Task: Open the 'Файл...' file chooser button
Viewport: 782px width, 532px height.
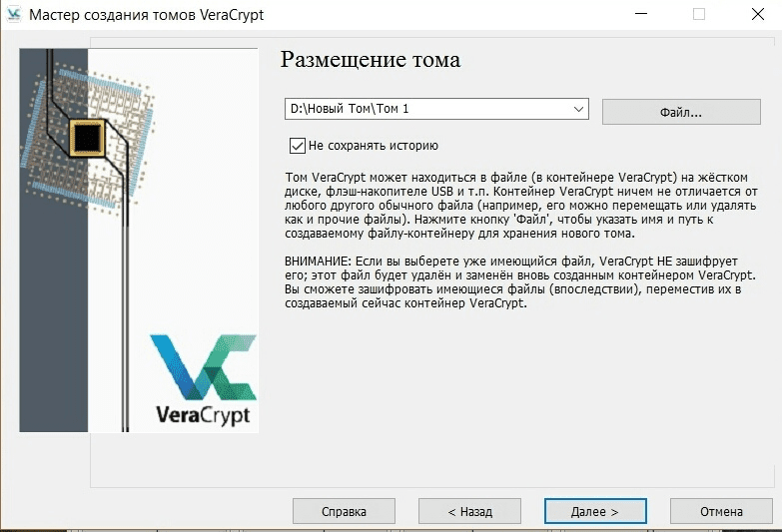Action: [681, 112]
